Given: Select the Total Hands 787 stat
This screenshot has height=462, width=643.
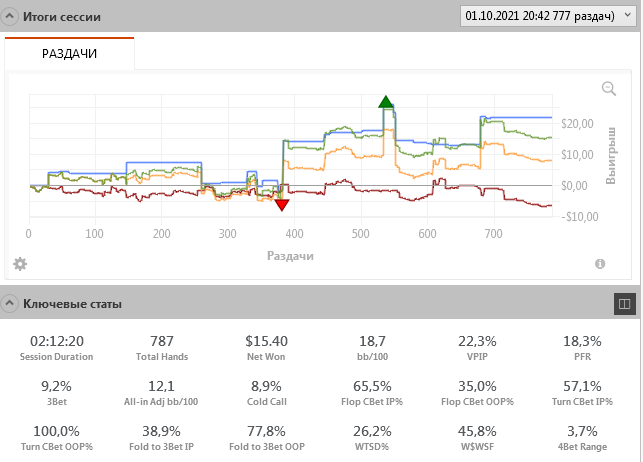Looking at the screenshot, I should (161, 342).
